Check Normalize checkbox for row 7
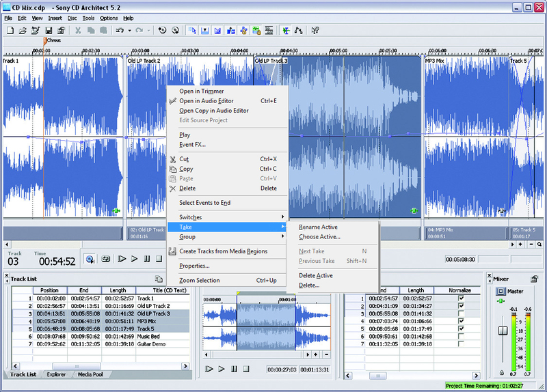The height and width of the screenshot is (392, 547). [x=461, y=344]
